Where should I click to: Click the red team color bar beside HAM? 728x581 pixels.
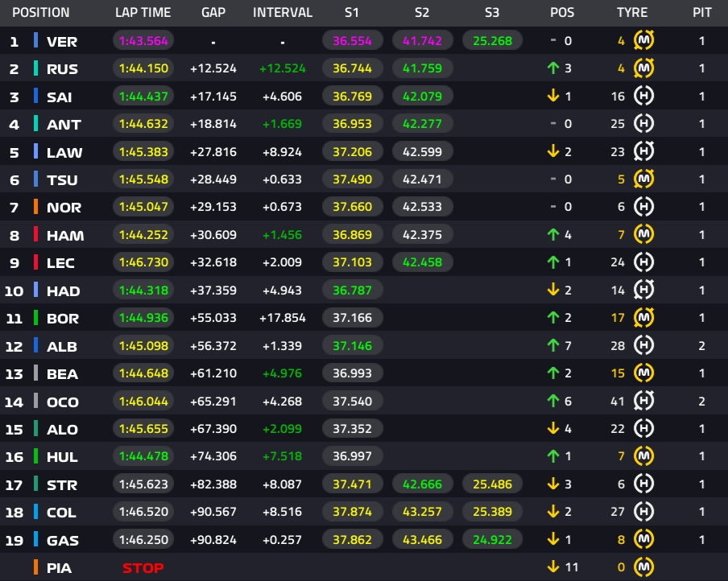(35, 234)
